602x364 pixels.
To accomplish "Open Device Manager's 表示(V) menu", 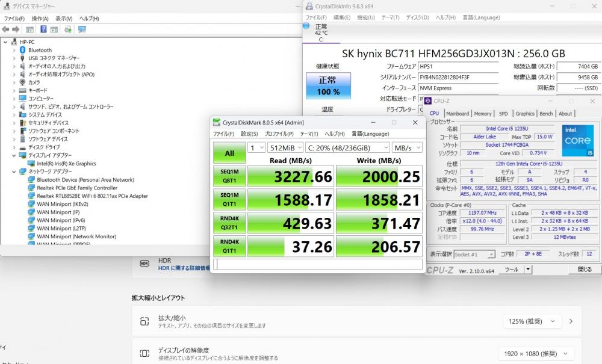I will point(64,19).
